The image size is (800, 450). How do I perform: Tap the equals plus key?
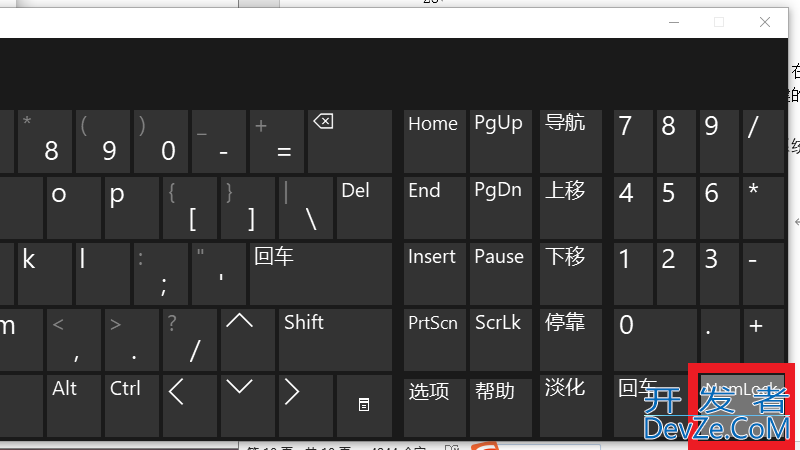(x=277, y=141)
